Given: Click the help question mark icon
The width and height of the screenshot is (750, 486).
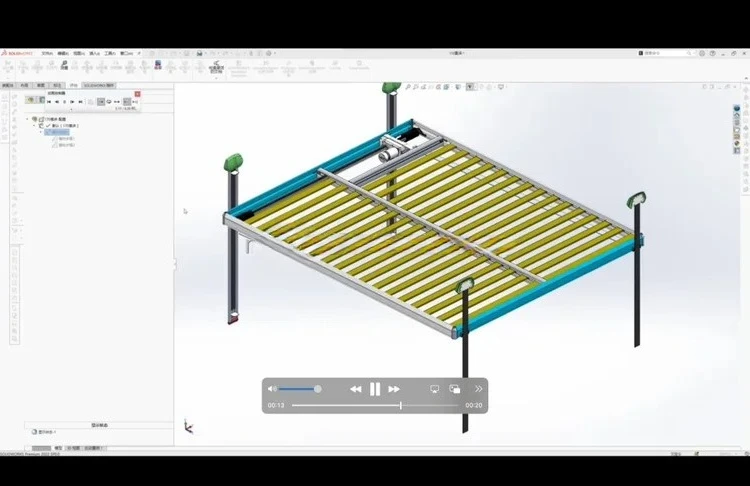Looking at the screenshot, I should click(713, 53).
